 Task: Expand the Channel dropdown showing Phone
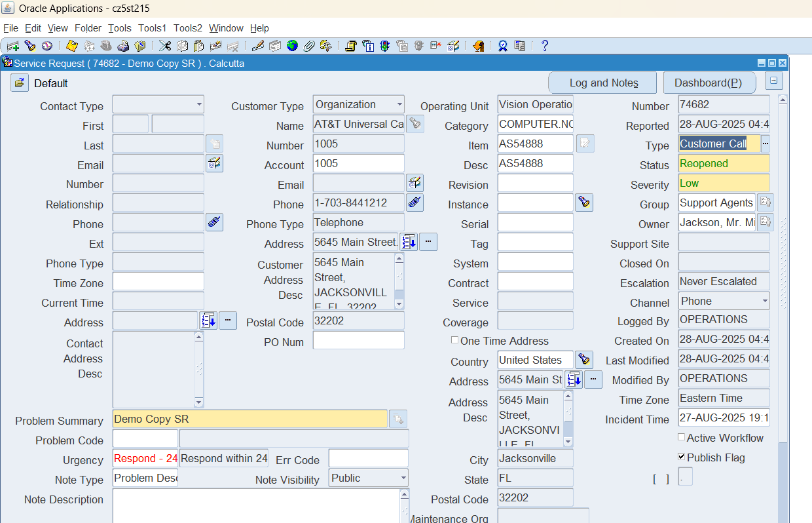pyautogui.click(x=764, y=301)
